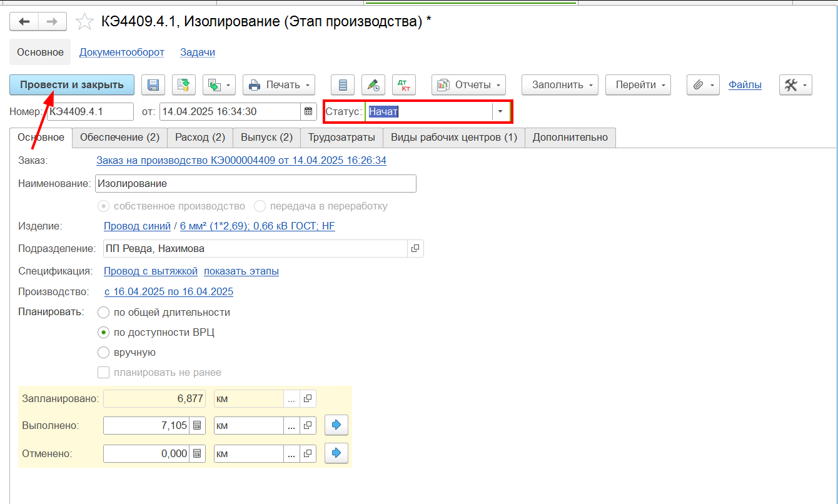Viewport: 838px width, 504px height.
Task: Select the top Основное navigation item
Action: click(40, 53)
